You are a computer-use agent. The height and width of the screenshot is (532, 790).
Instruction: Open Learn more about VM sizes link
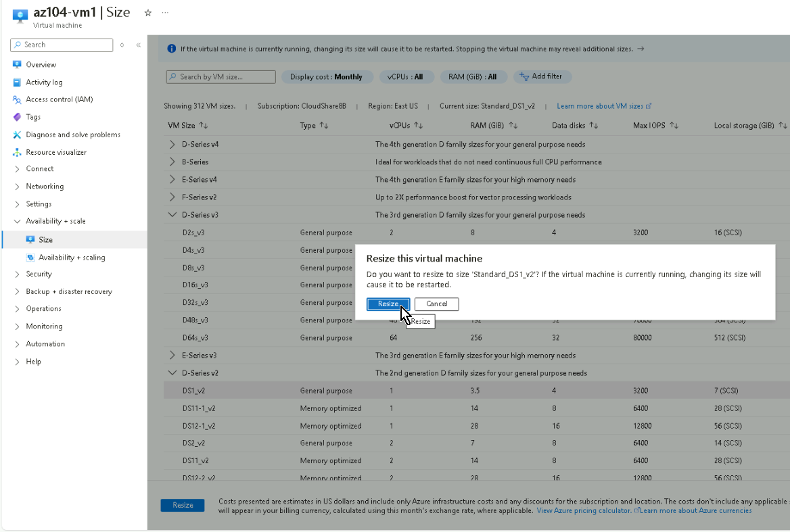(x=604, y=105)
